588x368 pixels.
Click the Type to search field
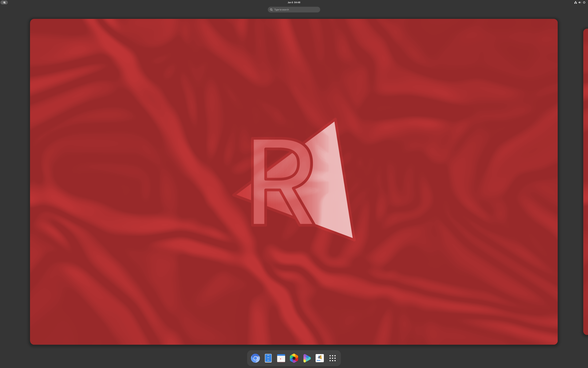coord(294,10)
